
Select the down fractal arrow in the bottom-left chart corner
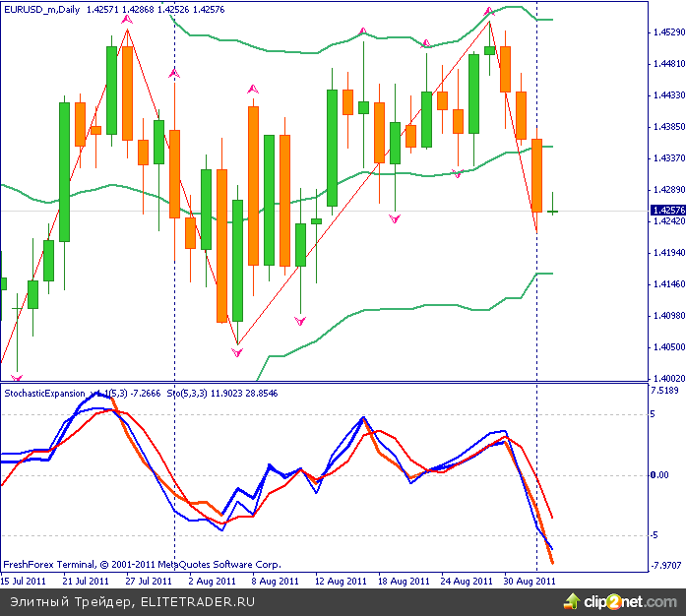[16, 376]
